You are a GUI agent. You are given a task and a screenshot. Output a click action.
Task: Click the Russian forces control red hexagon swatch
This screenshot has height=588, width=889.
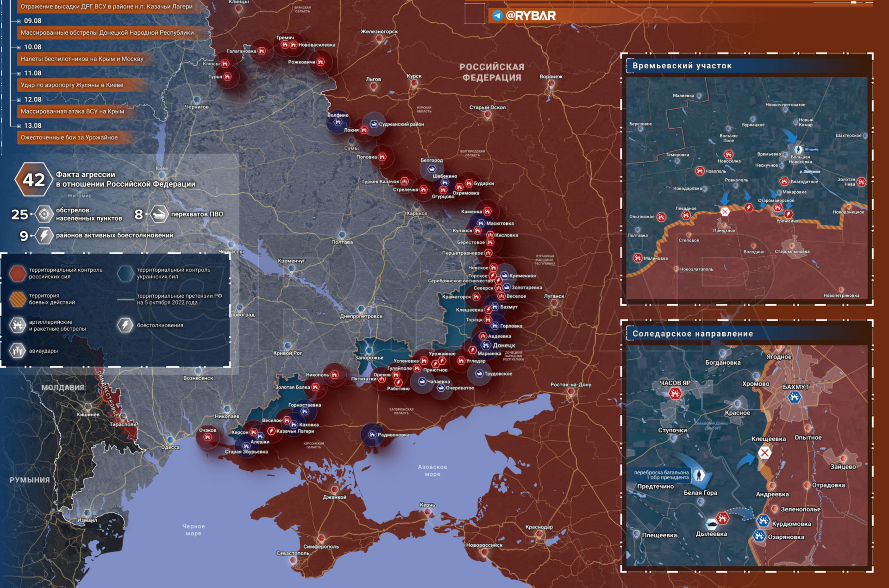tap(18, 273)
